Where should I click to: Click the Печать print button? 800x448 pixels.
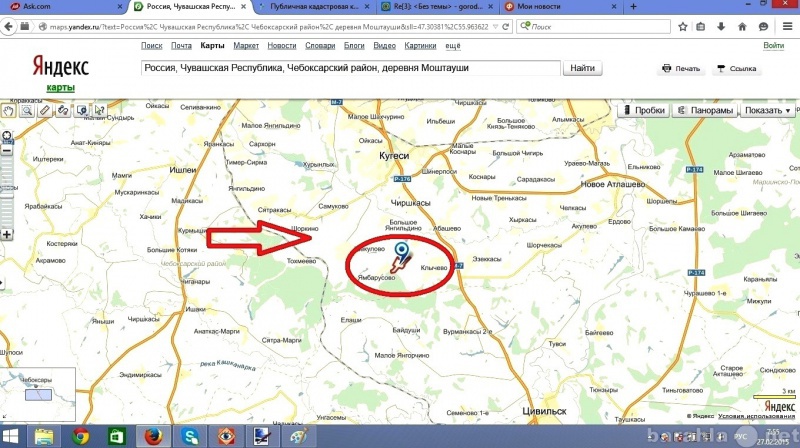[681, 68]
